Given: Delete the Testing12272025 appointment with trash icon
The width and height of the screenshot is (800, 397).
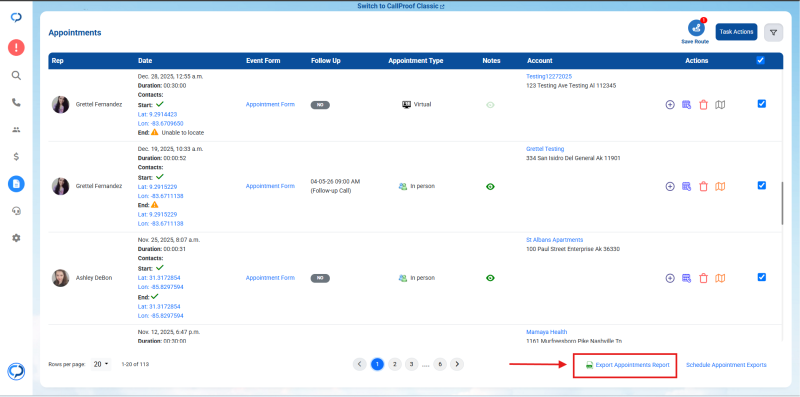Looking at the screenshot, I should [704, 105].
